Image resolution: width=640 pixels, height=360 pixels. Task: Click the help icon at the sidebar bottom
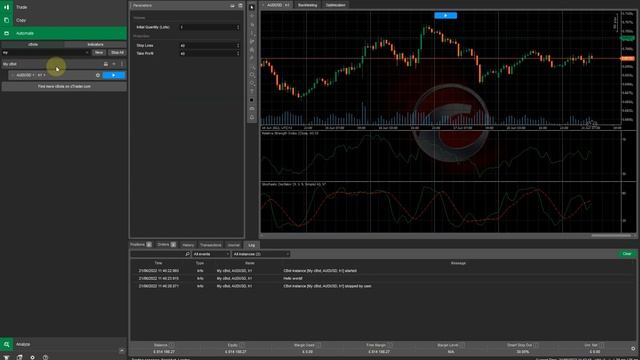(x=45, y=358)
